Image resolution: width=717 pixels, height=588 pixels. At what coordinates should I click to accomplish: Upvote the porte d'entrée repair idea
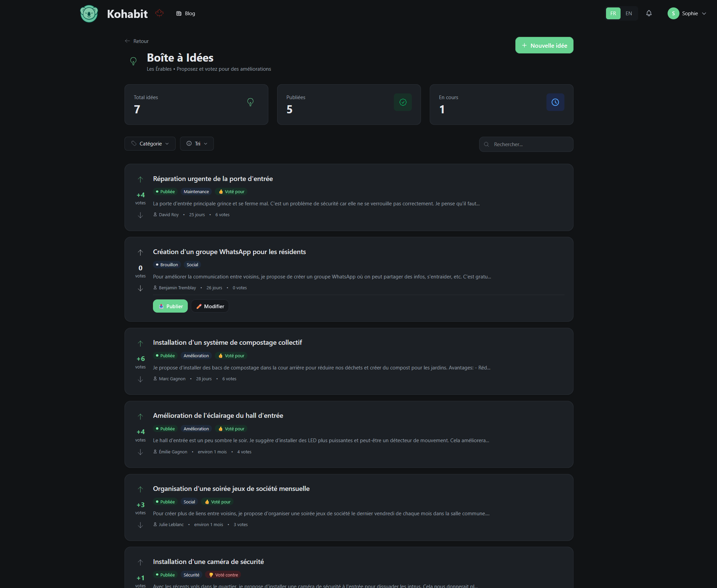pyautogui.click(x=140, y=179)
